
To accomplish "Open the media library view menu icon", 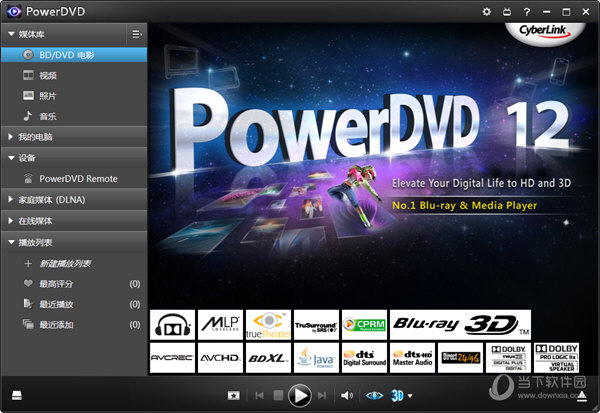I will click(x=136, y=34).
